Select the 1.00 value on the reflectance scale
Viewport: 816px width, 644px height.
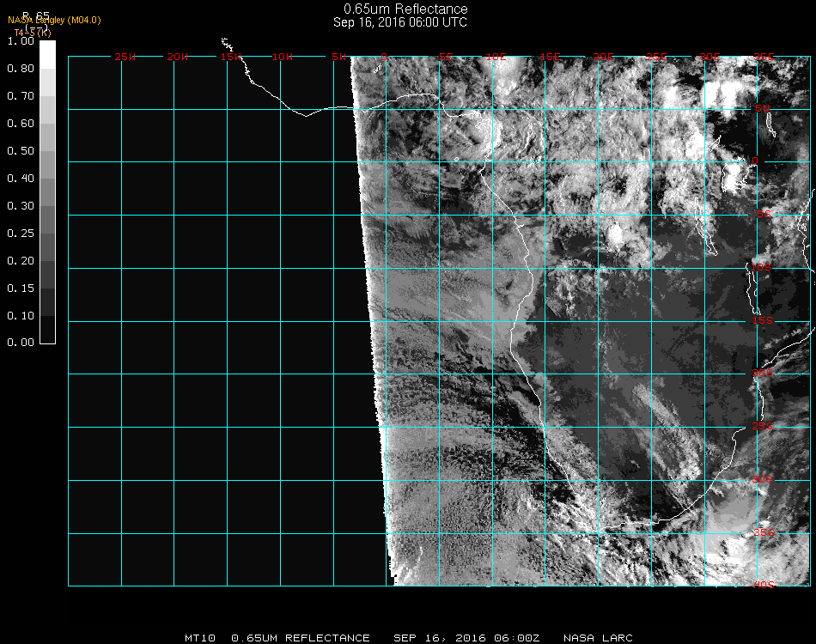(x=21, y=41)
